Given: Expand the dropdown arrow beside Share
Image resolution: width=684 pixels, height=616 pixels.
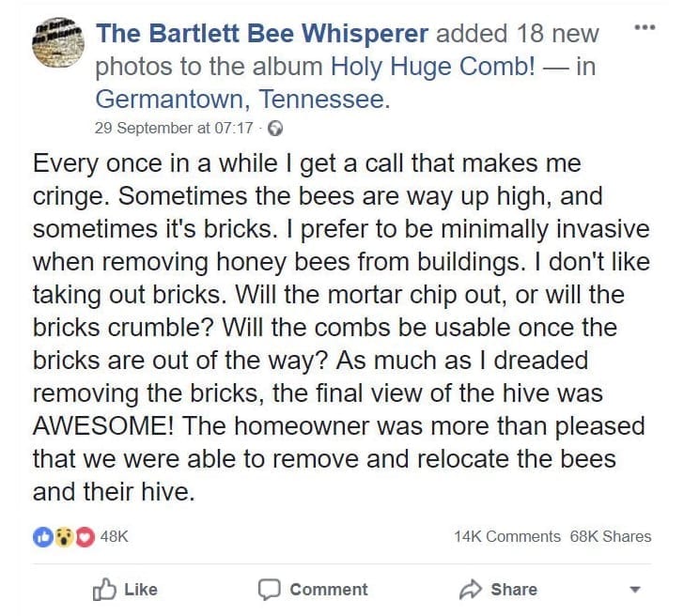Looking at the screenshot, I should [633, 590].
